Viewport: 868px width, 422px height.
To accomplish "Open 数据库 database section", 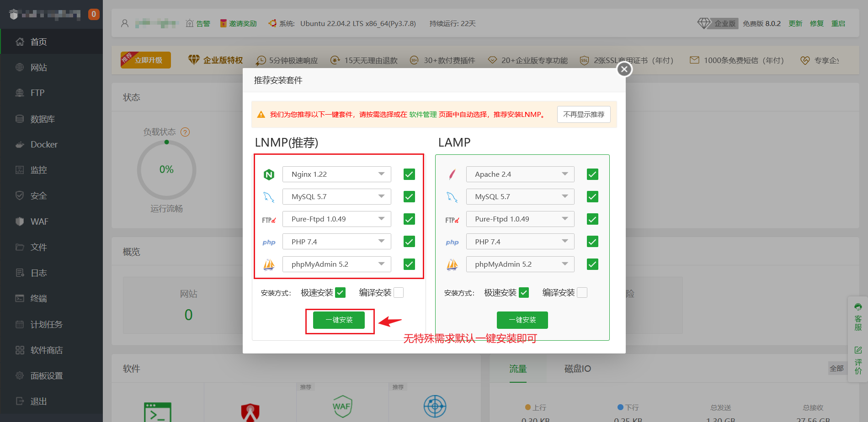I will point(51,119).
